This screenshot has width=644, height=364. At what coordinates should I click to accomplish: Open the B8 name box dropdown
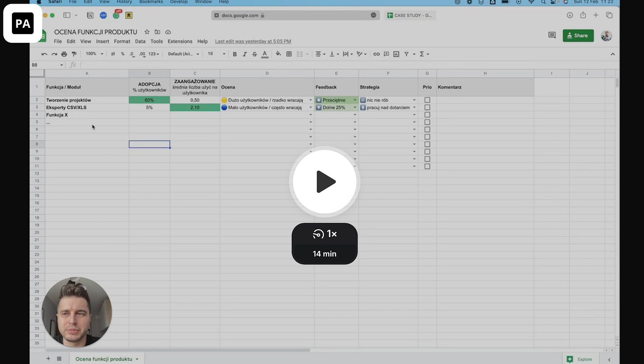click(x=61, y=65)
